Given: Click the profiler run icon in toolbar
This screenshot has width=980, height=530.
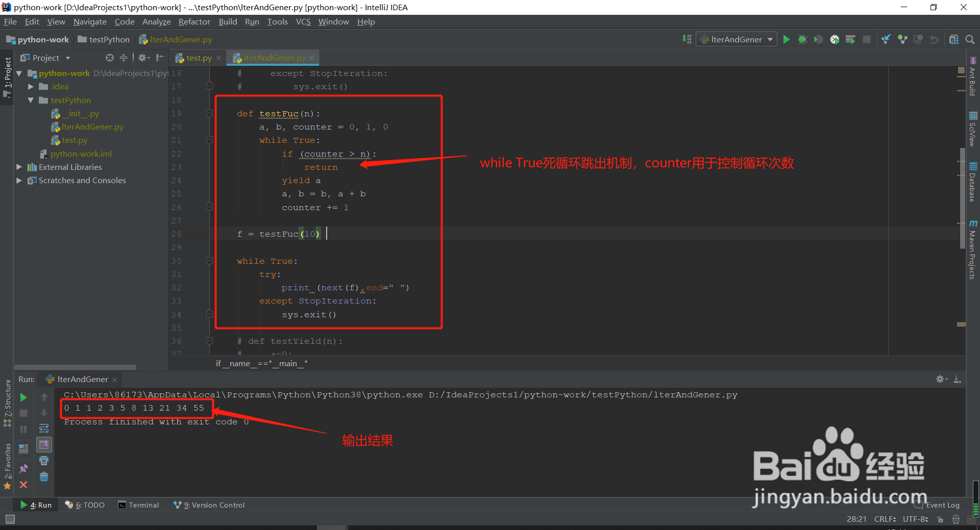Looking at the screenshot, I should 835,39.
